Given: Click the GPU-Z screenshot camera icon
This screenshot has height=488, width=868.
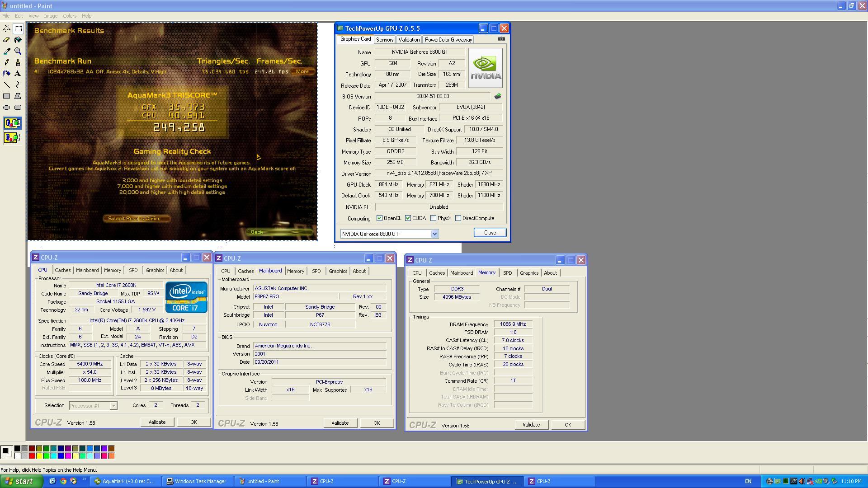Looking at the screenshot, I should point(501,39).
